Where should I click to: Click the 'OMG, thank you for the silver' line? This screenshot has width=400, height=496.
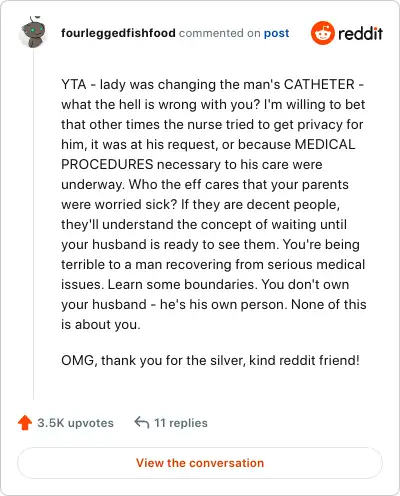210,360
